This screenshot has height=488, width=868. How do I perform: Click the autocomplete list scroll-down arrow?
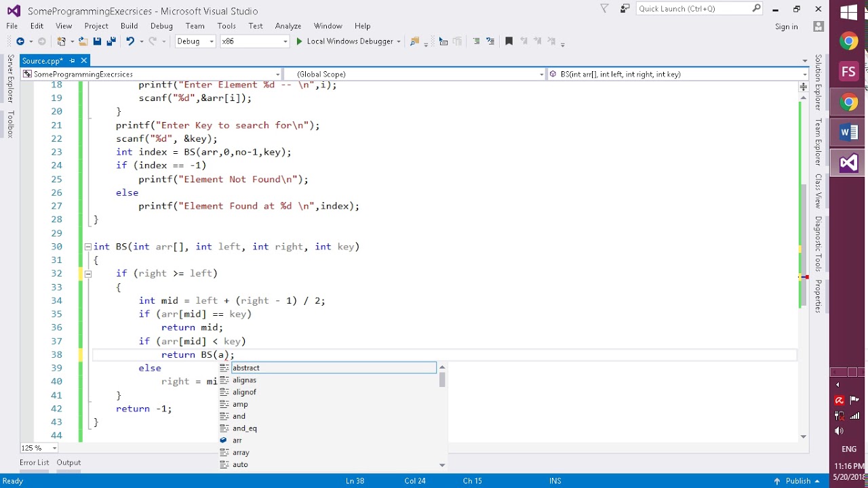coord(442,465)
